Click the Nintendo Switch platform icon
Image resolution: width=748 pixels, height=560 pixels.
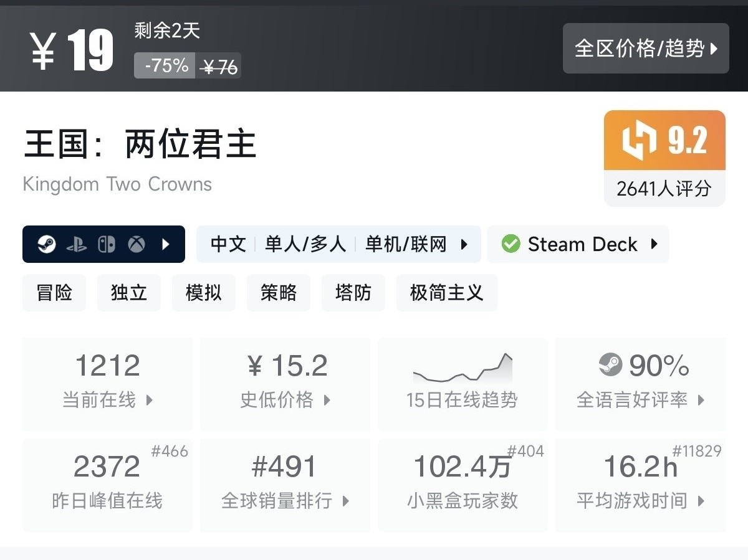click(107, 244)
